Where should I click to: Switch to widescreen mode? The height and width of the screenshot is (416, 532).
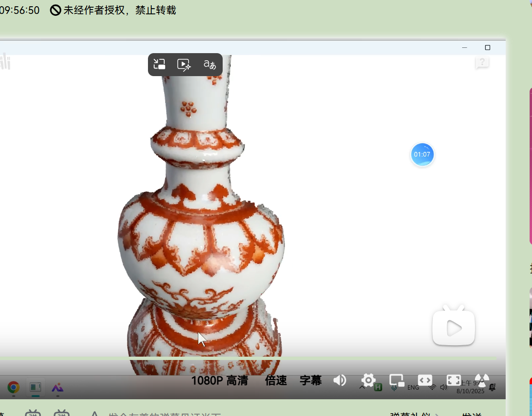pyautogui.click(x=425, y=381)
